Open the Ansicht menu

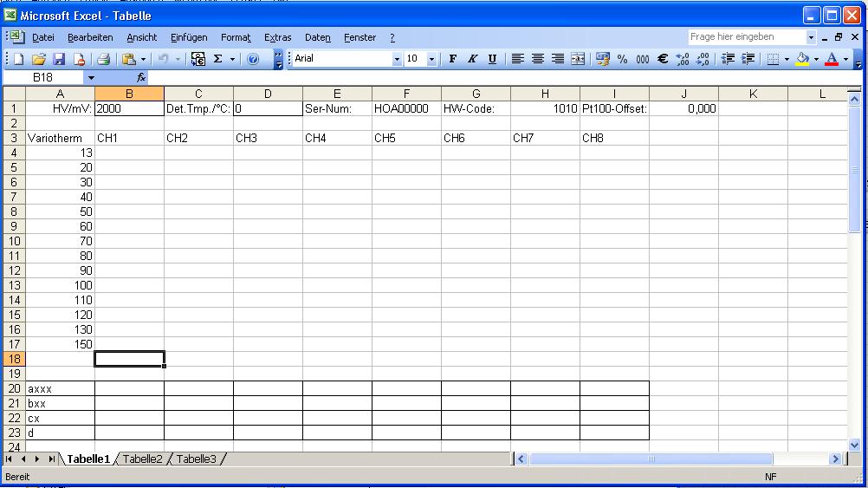pos(142,37)
